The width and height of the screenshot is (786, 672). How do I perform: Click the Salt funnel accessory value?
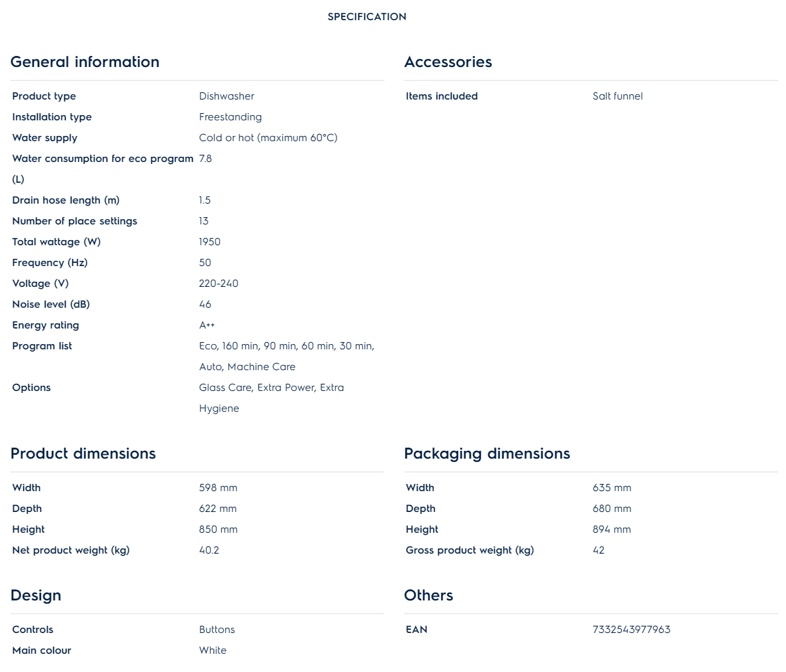tap(617, 96)
